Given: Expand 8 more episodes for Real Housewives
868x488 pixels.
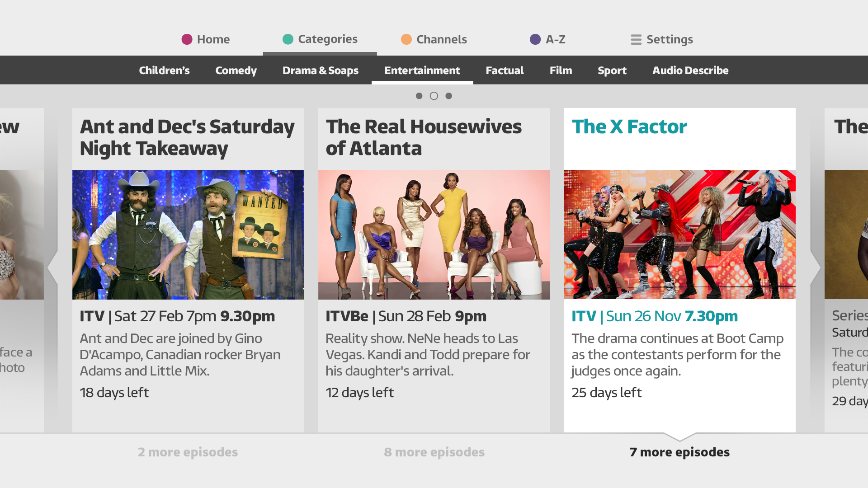Looking at the screenshot, I should click(x=434, y=452).
